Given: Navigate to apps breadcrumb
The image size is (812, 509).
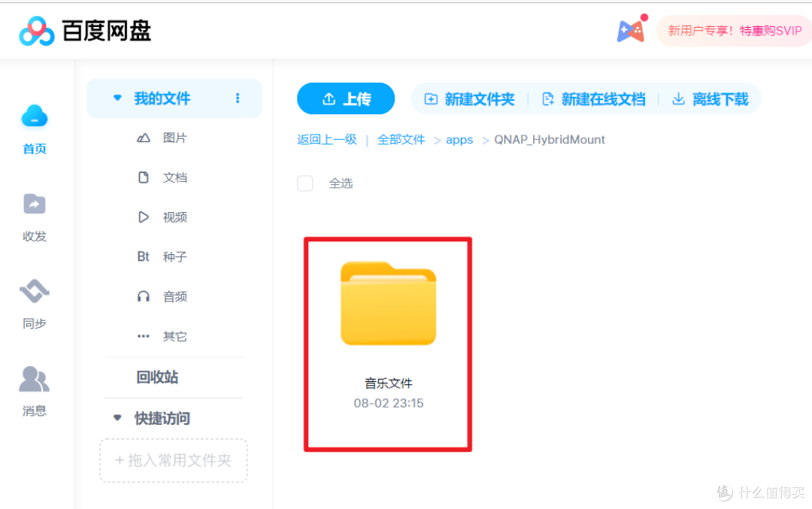Looking at the screenshot, I should pyautogui.click(x=459, y=140).
